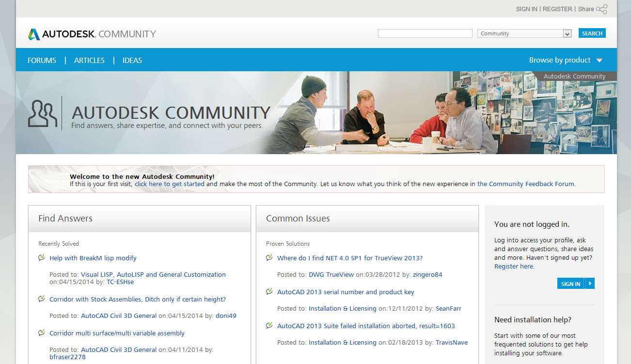This screenshot has height=364, width=631.
Task: Open the ARTICLES menu item
Action: pos(89,61)
